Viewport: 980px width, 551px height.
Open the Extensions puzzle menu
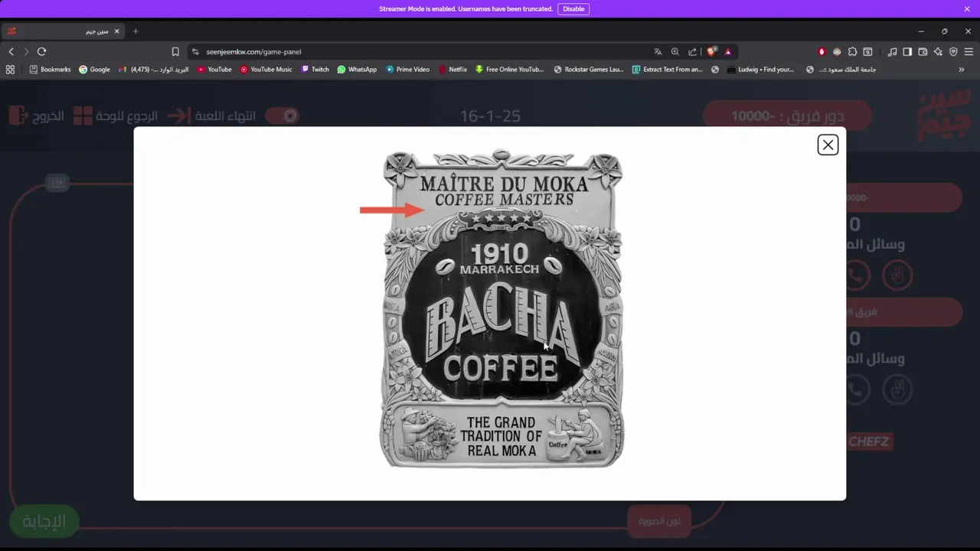[852, 51]
